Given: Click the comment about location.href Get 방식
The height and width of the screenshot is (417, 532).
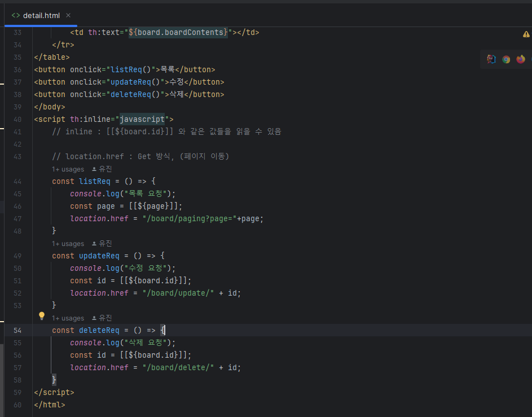Looking at the screenshot, I should 140,156.
